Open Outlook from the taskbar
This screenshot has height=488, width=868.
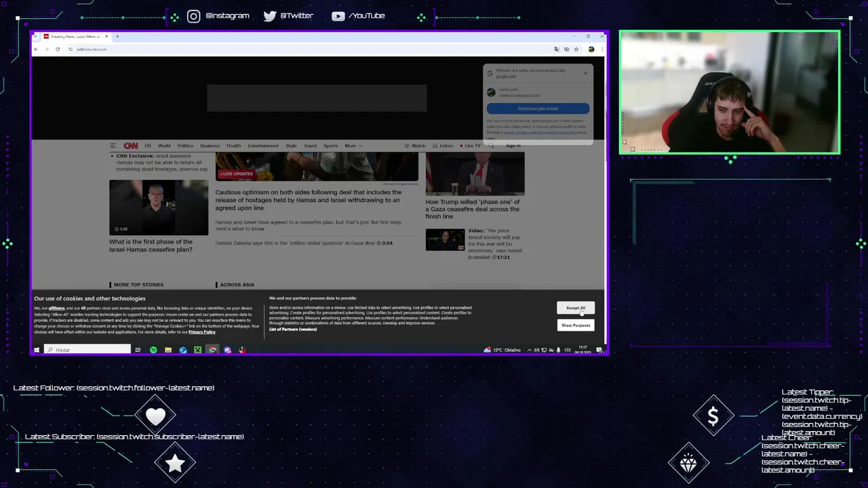183,350
